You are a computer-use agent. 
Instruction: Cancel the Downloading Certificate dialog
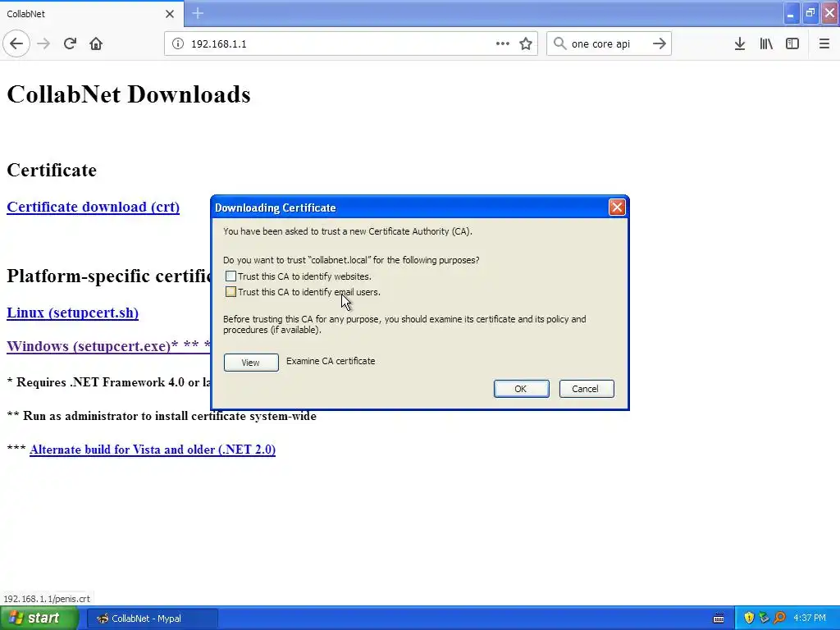pos(586,389)
